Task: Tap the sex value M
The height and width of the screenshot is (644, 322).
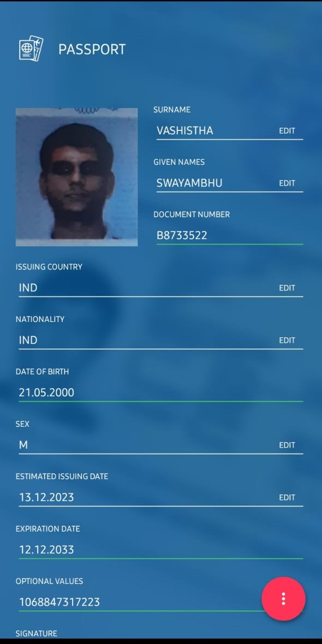Action: click(x=23, y=445)
